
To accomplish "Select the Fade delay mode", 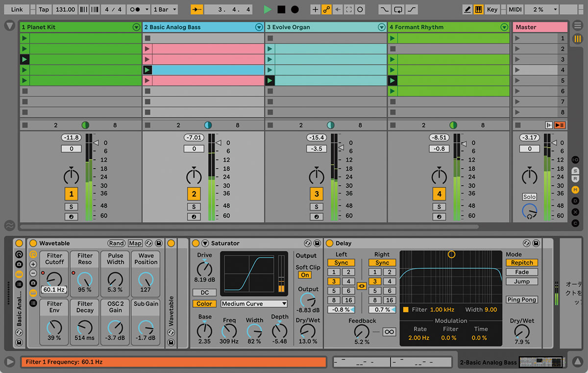I will [522, 272].
